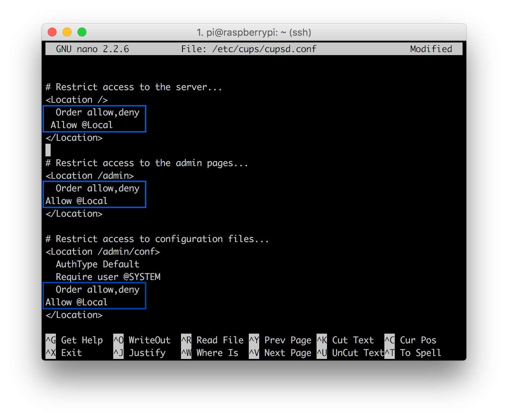The width and height of the screenshot is (508, 420).
Task: Click the green zoom window button
Action: point(82,32)
